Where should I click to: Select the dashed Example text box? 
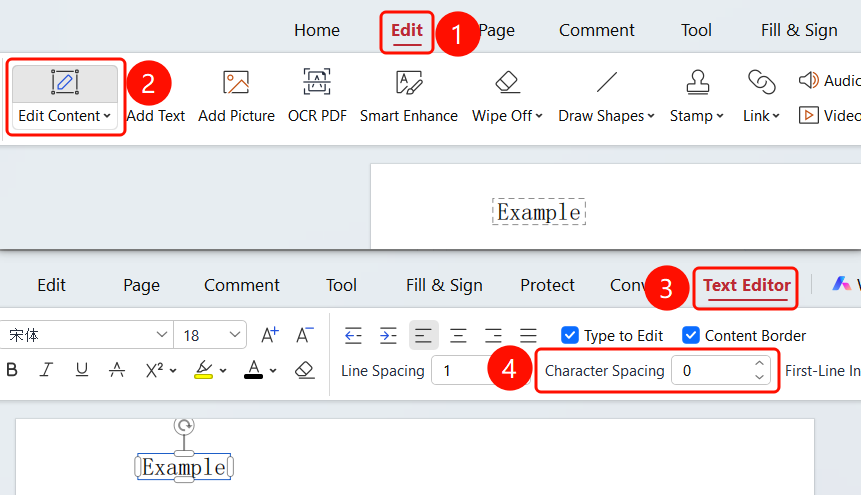539,212
